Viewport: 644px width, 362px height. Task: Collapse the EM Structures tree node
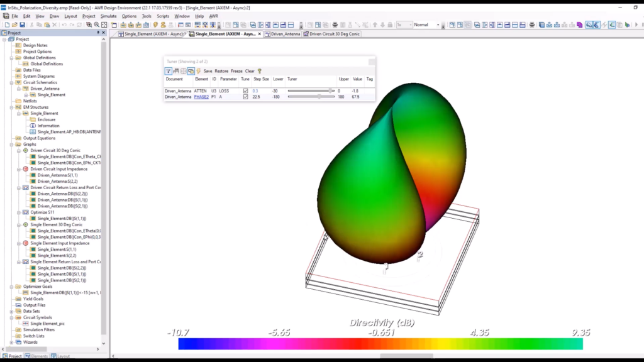[11, 107]
